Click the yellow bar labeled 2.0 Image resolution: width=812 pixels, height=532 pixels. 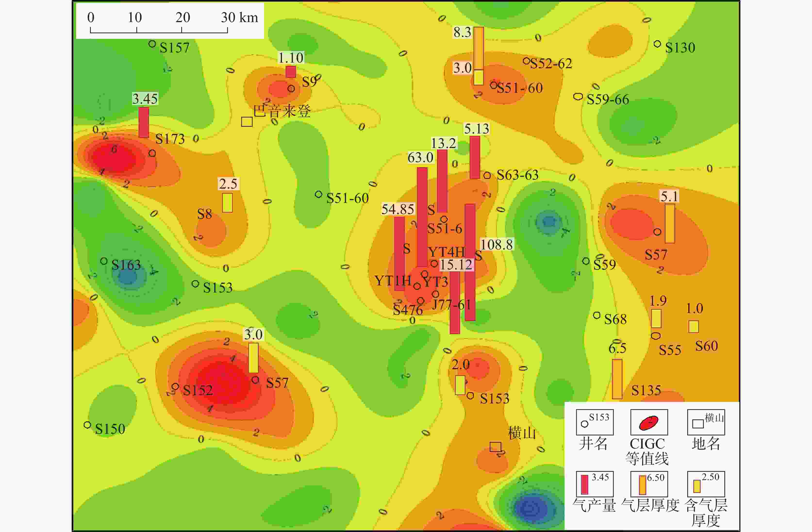click(x=460, y=385)
